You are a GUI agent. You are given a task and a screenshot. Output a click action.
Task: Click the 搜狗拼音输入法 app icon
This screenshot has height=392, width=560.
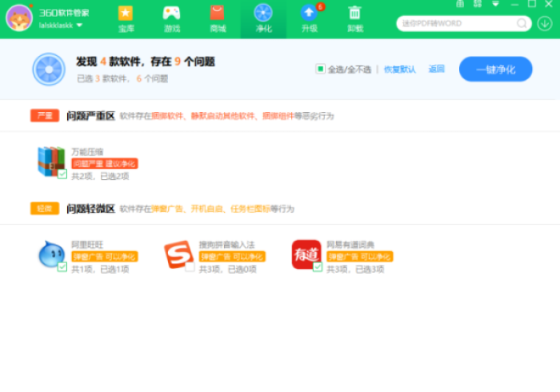178,254
